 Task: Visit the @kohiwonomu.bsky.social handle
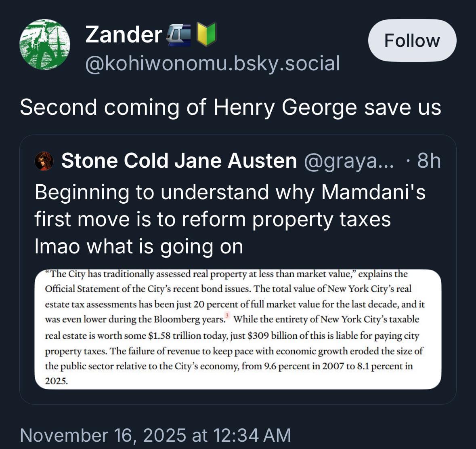(x=212, y=63)
